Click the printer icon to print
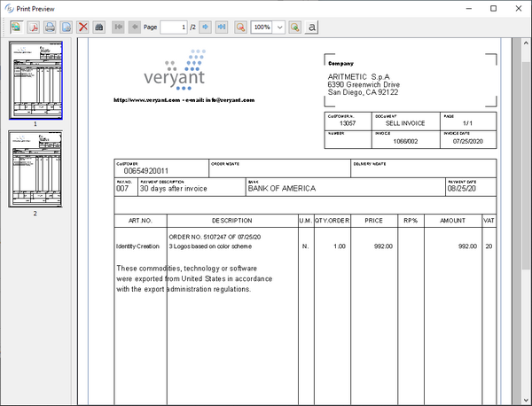 [x=50, y=27]
